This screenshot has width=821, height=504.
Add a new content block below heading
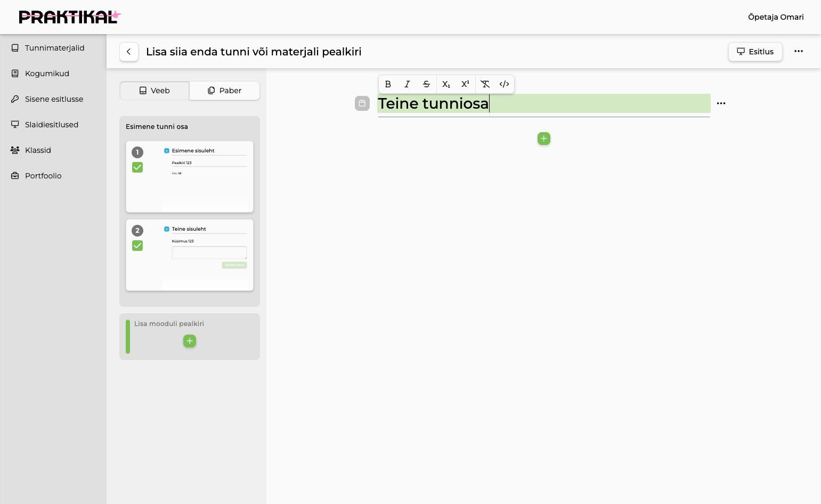[543, 139]
